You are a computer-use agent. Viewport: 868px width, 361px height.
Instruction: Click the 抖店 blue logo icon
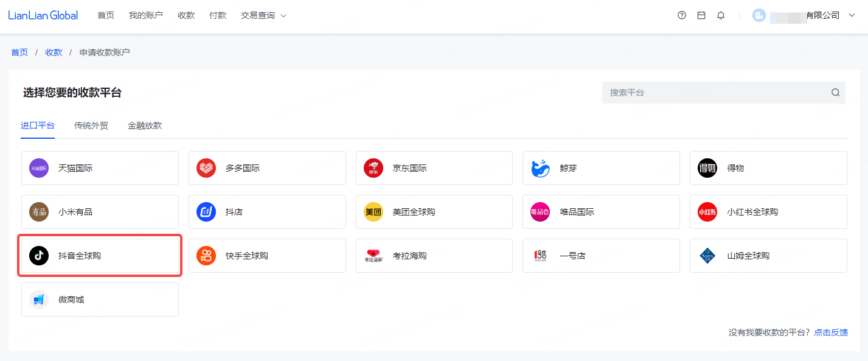click(x=206, y=212)
